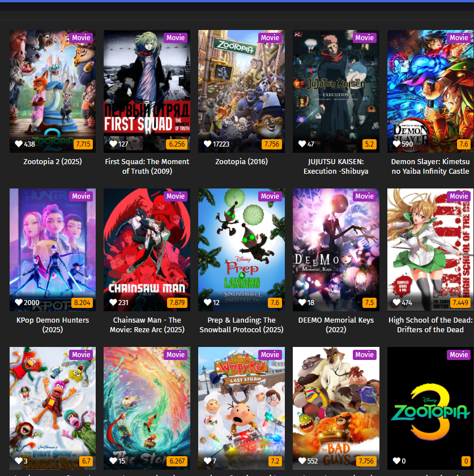Open the Fraggle Rock movie poster

[53, 408]
